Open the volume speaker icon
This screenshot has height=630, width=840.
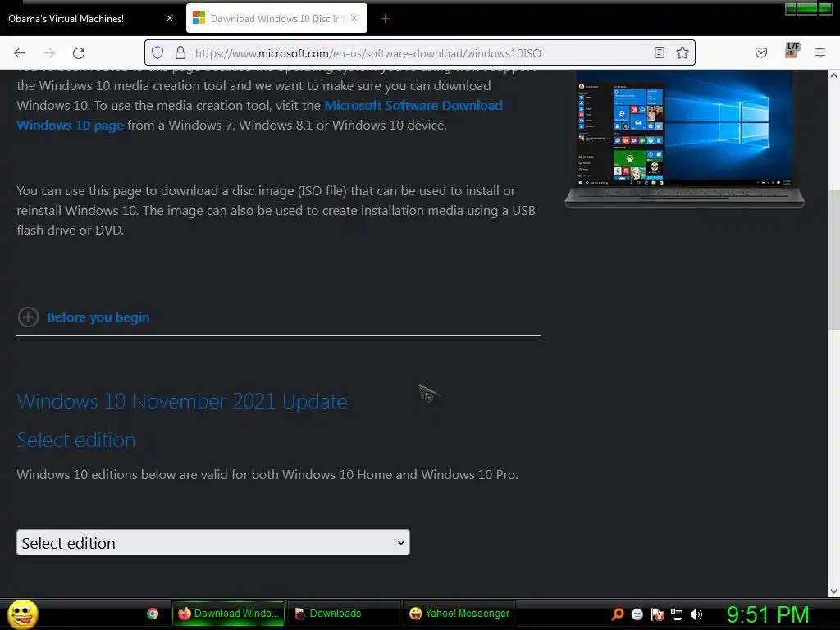(x=696, y=614)
